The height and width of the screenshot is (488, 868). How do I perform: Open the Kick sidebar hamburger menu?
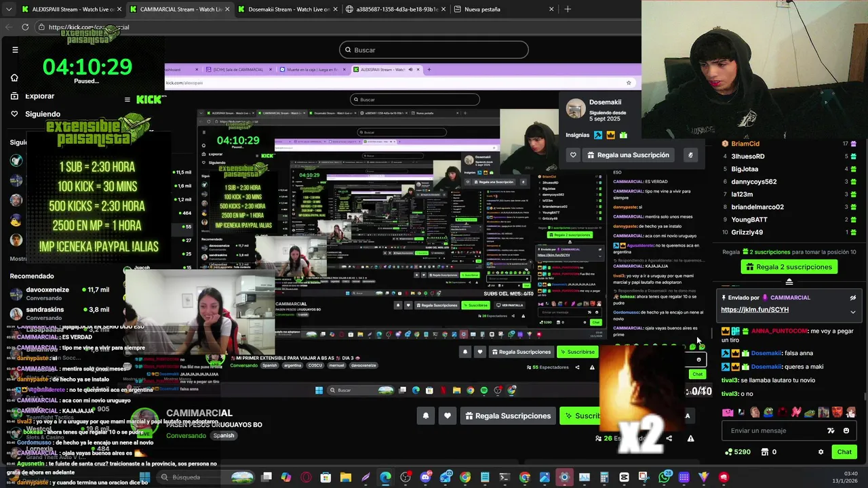(x=15, y=49)
